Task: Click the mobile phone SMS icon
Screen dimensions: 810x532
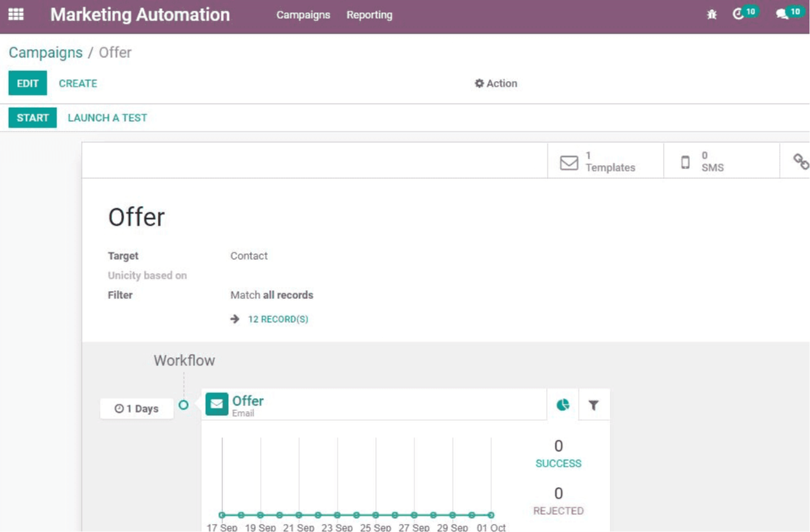Action: [685, 162]
